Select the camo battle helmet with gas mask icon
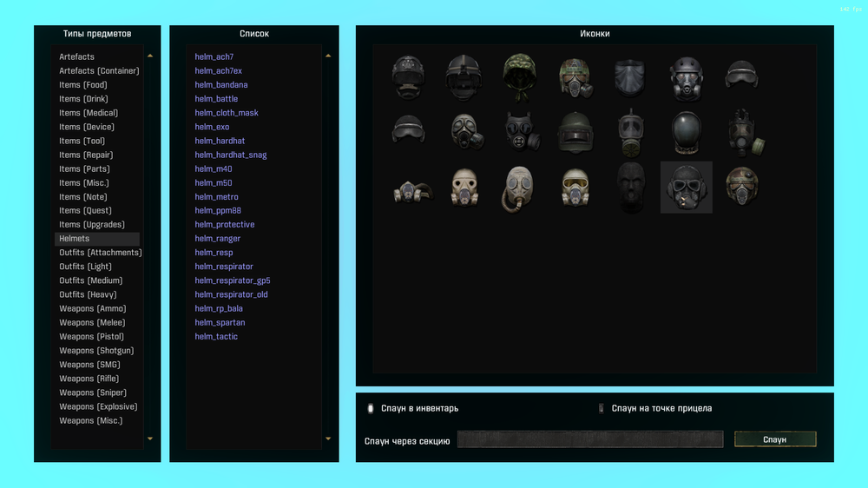The height and width of the screenshot is (488, 868). click(x=575, y=77)
